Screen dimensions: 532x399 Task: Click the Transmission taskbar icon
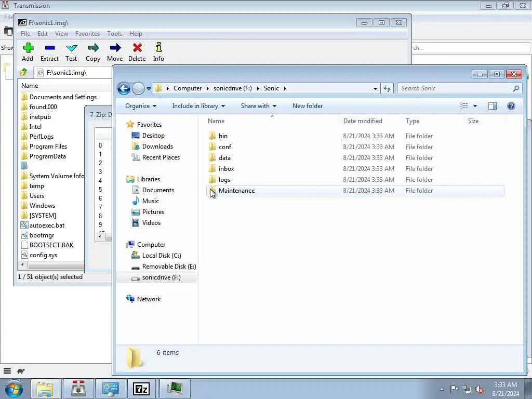click(x=78, y=389)
